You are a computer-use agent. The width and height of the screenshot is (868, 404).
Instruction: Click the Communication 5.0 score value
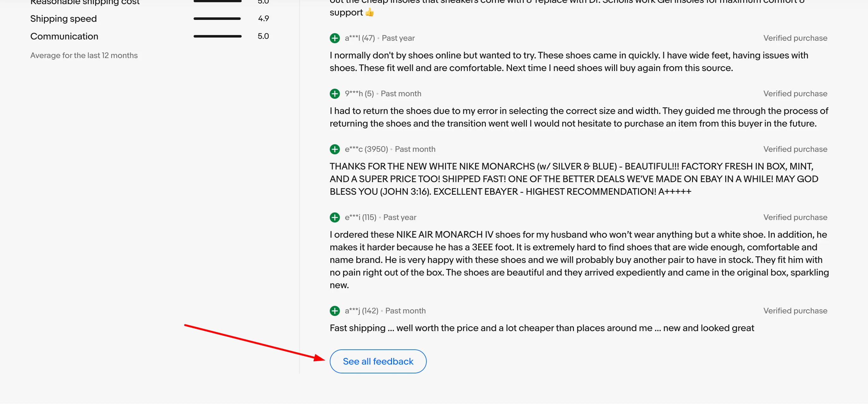click(263, 36)
